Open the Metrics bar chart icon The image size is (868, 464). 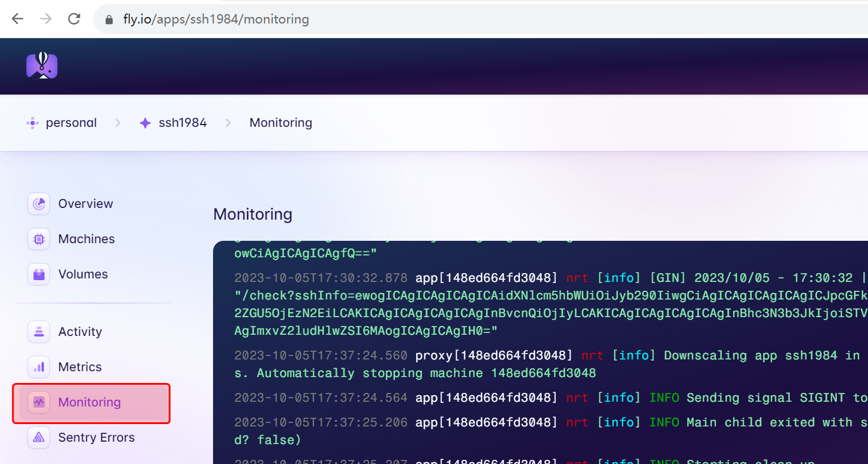pyautogui.click(x=39, y=367)
